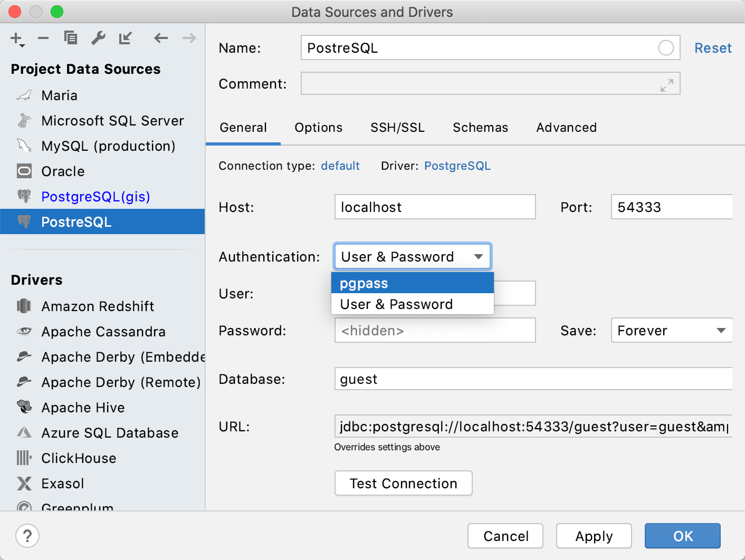The image size is (745, 560).
Task: Open Amazon Redshift driver
Action: 102,306
